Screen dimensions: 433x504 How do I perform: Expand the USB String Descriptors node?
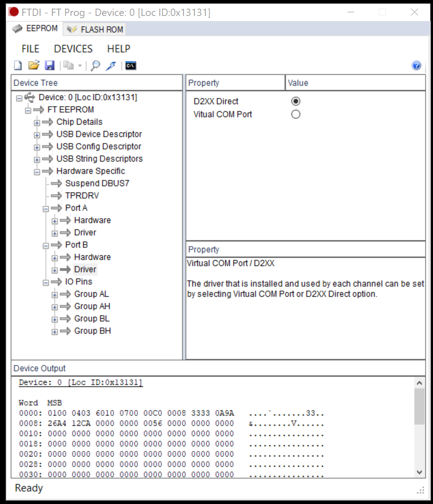(x=37, y=159)
